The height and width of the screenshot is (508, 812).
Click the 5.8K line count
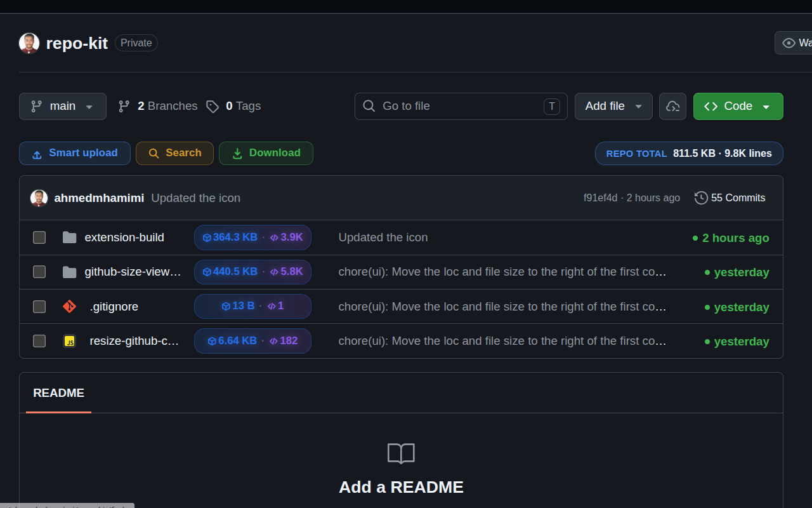point(292,272)
